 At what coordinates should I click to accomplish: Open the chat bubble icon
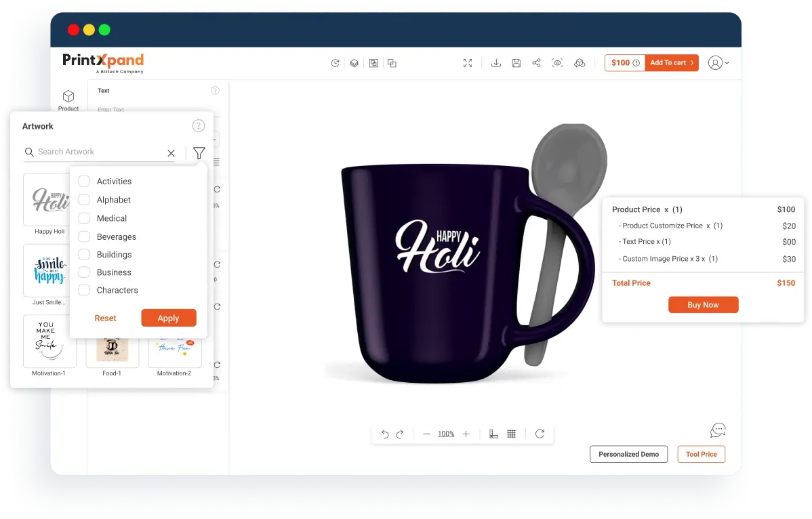click(x=718, y=430)
